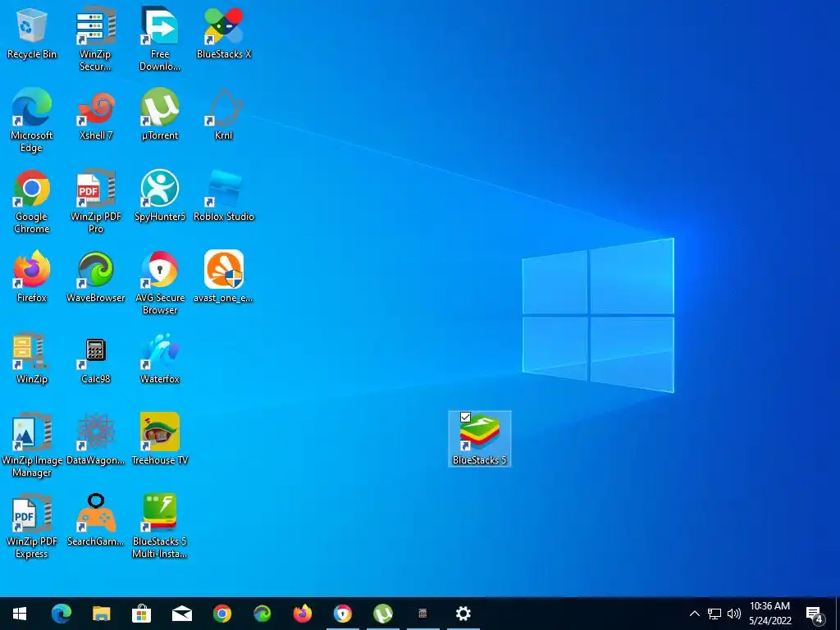Select the Microsoft Edge desktop shortcut
This screenshot has height=630, width=840.
pyautogui.click(x=32, y=119)
